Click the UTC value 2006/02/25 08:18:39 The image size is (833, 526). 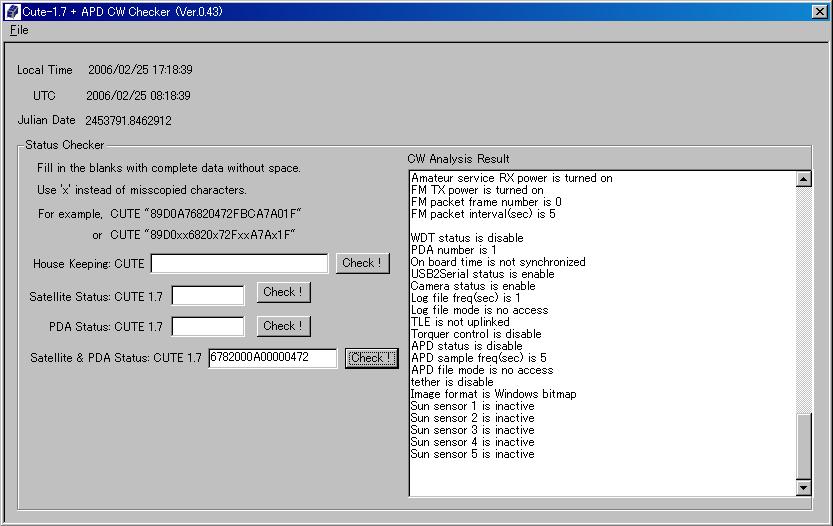(x=138, y=96)
